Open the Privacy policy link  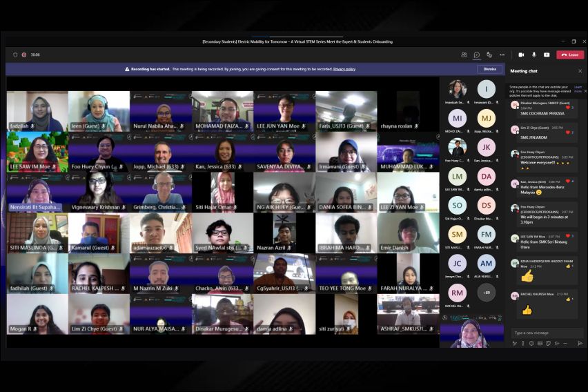(344, 69)
